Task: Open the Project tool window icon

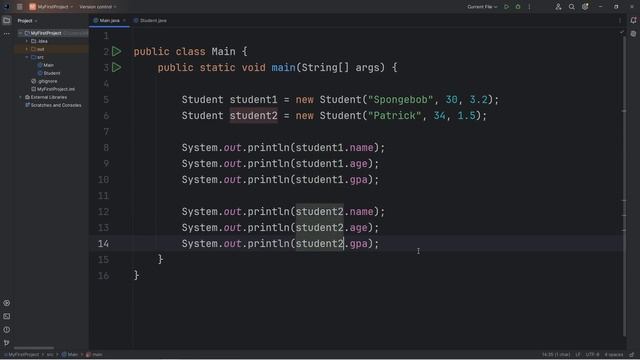Action: tap(7, 20)
